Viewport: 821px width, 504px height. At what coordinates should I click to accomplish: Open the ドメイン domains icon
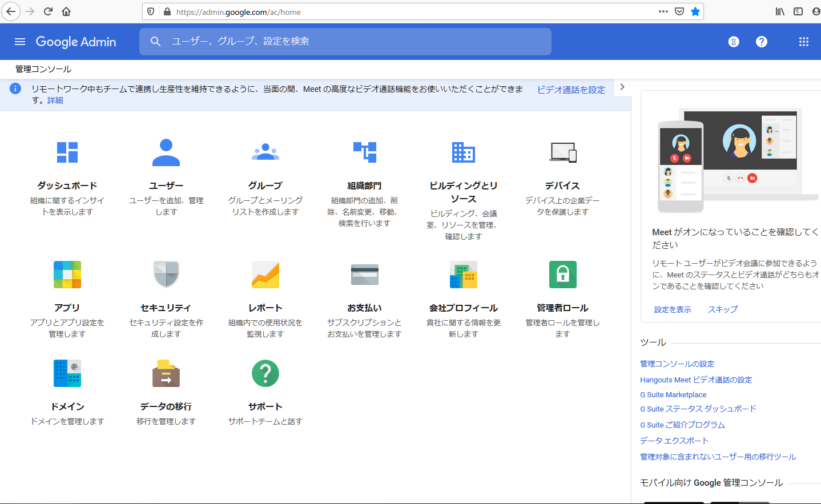coord(67,373)
